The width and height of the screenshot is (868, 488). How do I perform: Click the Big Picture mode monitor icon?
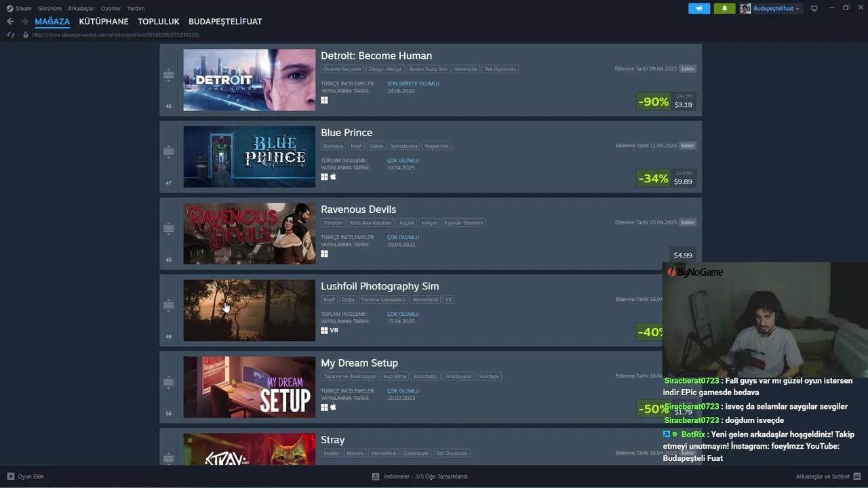click(814, 9)
